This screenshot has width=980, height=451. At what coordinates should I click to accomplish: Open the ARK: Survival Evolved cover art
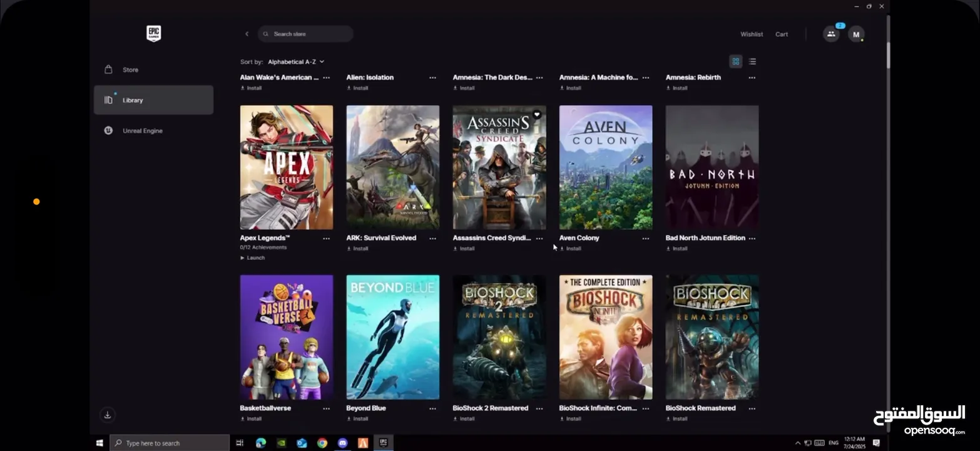coord(393,167)
